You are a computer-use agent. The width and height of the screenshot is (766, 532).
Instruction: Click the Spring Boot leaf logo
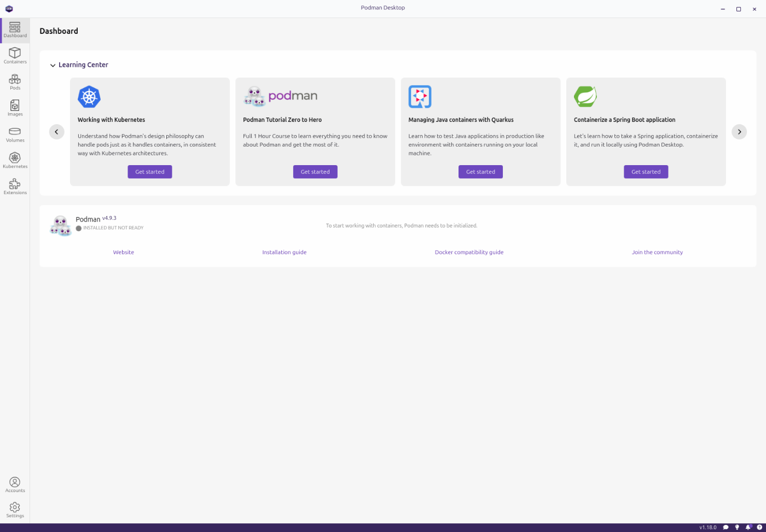coord(585,97)
